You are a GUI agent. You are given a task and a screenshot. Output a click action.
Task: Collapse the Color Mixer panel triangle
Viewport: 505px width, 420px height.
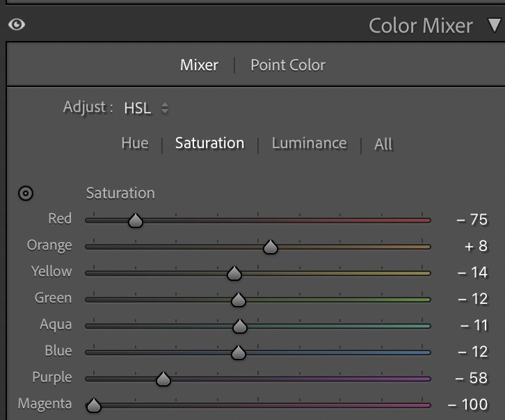click(x=495, y=25)
